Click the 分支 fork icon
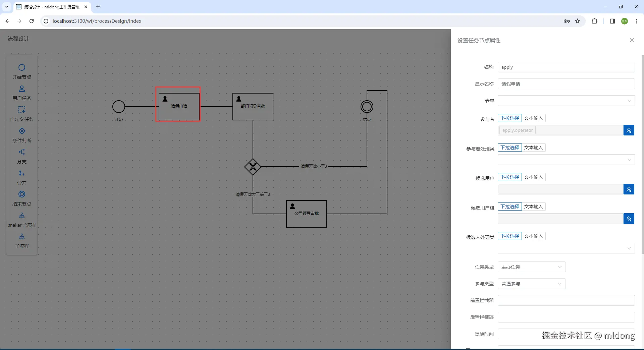 click(22, 152)
